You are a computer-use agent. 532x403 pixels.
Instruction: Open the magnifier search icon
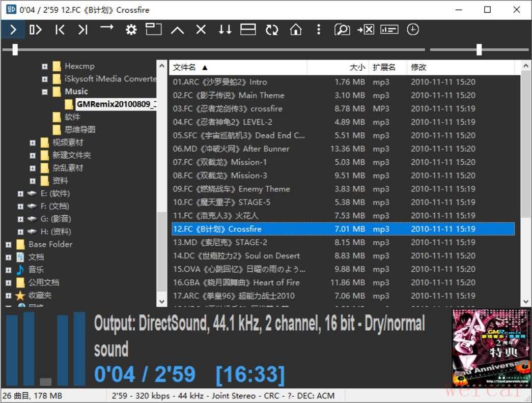point(342,30)
